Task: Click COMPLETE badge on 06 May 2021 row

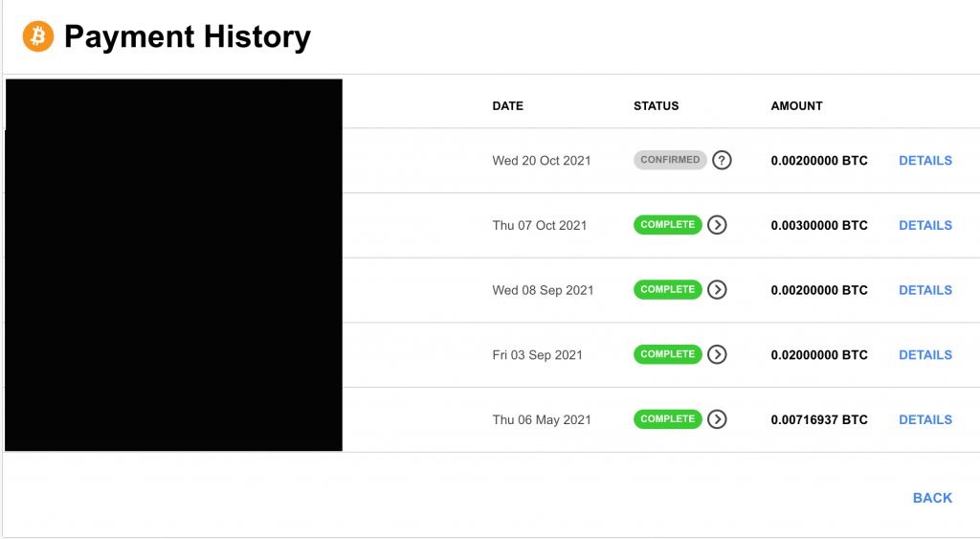Action: tap(667, 419)
